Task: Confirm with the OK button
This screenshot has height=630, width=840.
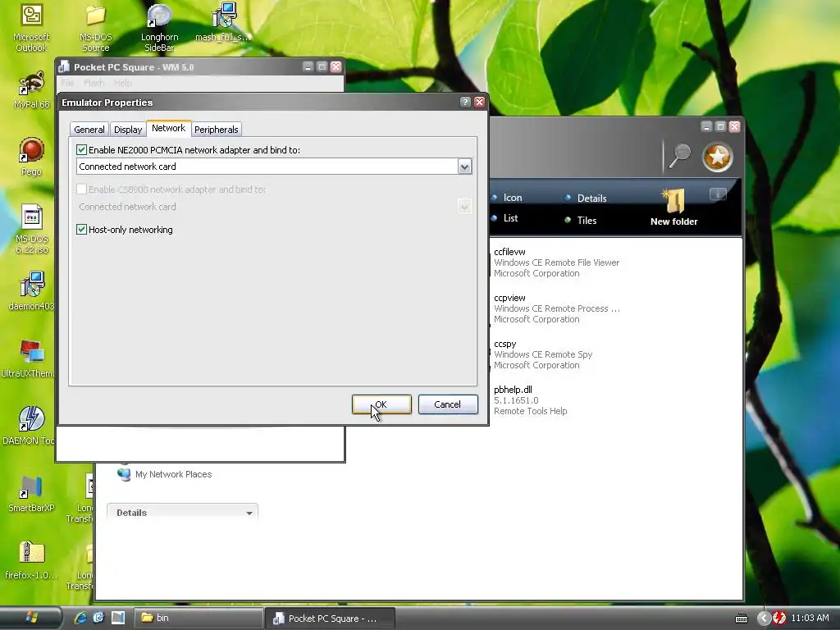Action: click(381, 404)
